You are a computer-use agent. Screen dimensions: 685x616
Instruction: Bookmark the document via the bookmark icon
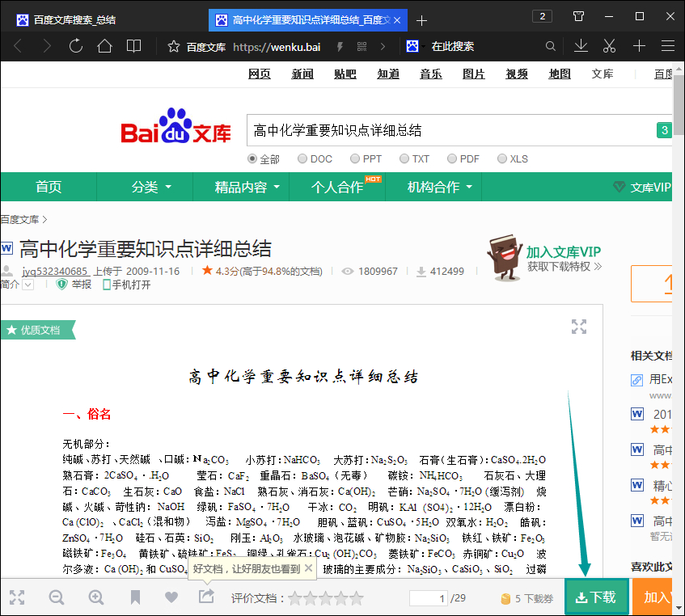click(x=135, y=597)
